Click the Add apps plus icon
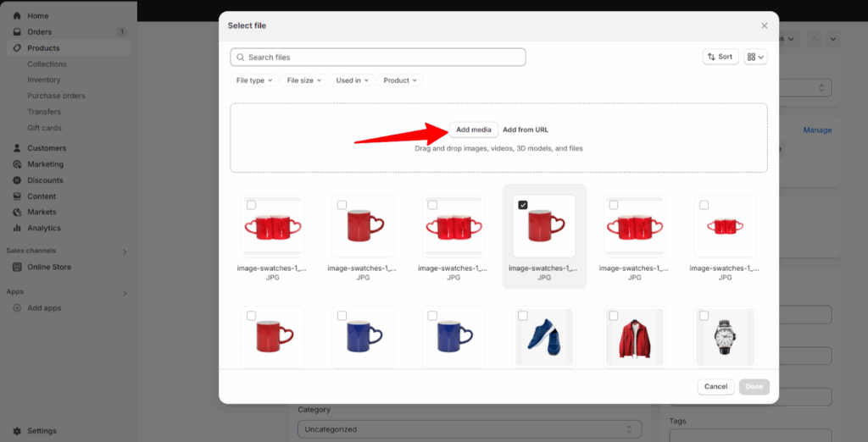 click(17, 308)
